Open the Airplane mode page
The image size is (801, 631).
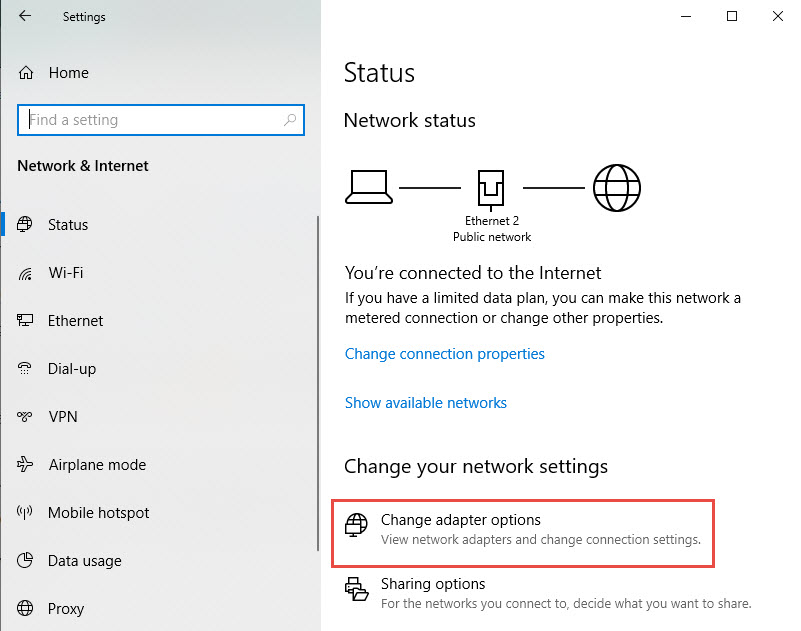96,465
